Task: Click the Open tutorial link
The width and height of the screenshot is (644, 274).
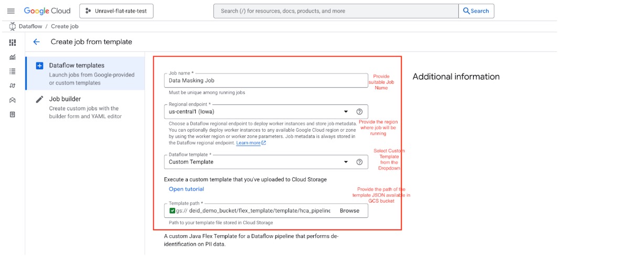Action: click(x=186, y=189)
